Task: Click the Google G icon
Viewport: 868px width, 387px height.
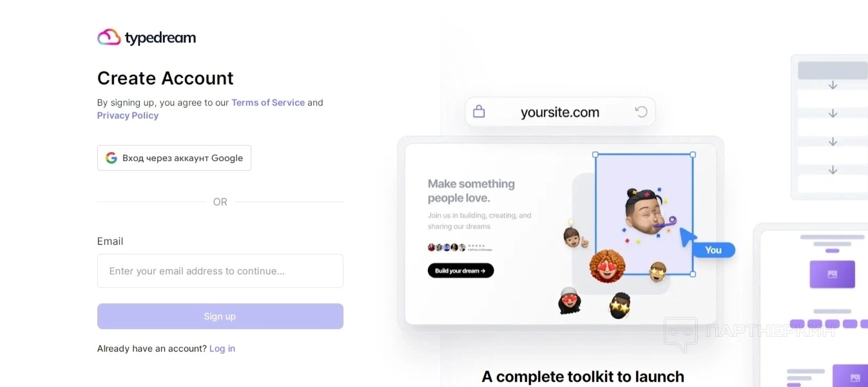Action: [111, 158]
